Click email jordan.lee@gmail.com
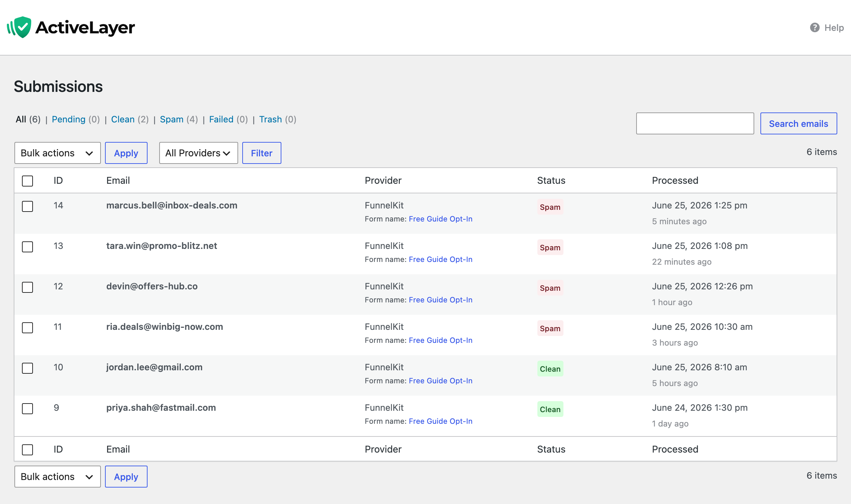The image size is (851, 504). click(x=154, y=367)
